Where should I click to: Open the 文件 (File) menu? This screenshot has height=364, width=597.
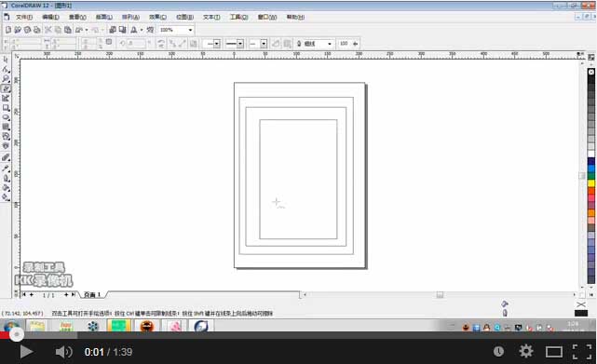coord(24,17)
